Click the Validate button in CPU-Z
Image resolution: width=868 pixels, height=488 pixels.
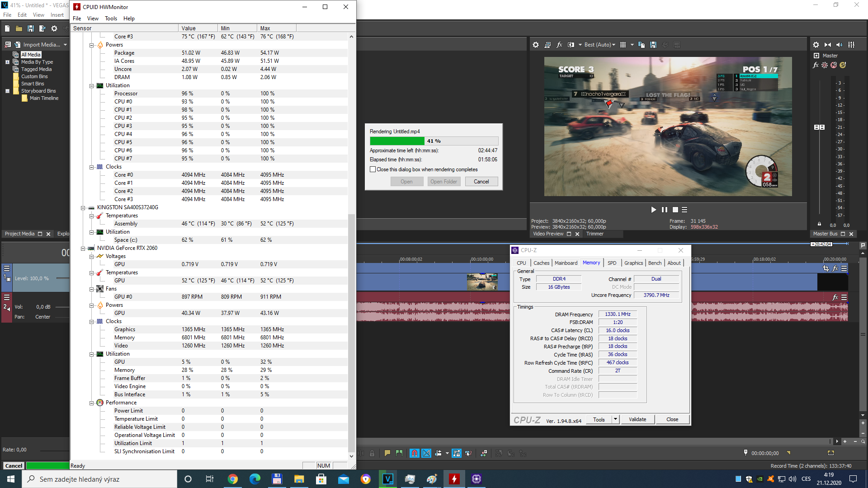(637, 419)
